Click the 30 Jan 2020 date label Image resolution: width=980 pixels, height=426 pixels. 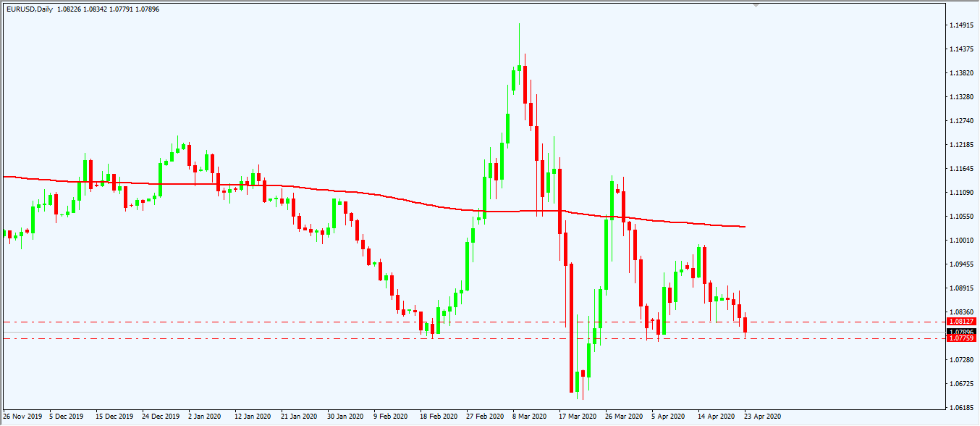346,417
